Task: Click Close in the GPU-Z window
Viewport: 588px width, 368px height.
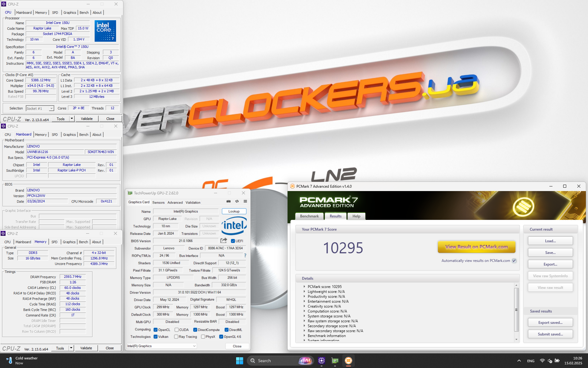Action: tap(237, 346)
